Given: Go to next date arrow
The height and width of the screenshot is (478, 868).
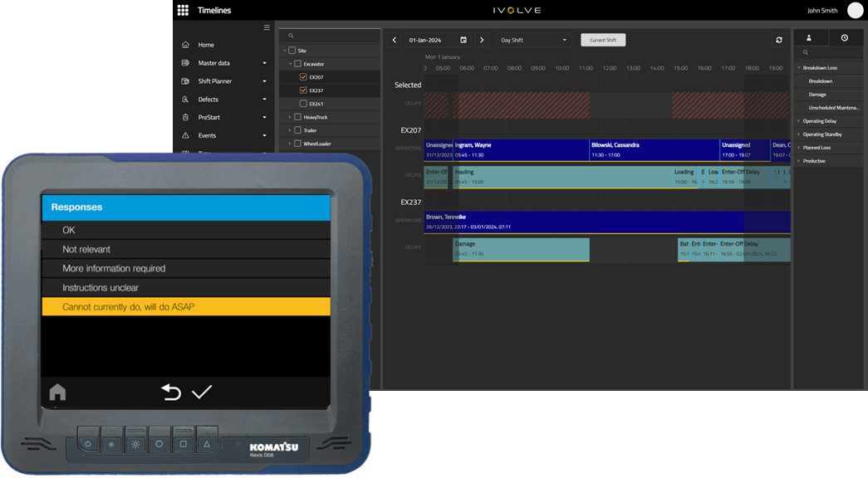Looking at the screenshot, I should coord(482,40).
